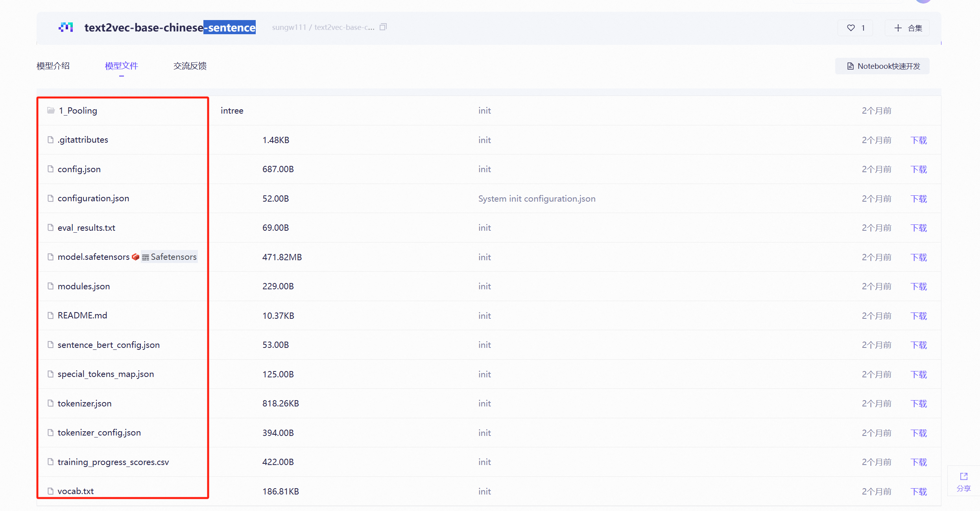Open tokenizer_config.json file
This screenshot has height=511, width=980.
tap(99, 432)
